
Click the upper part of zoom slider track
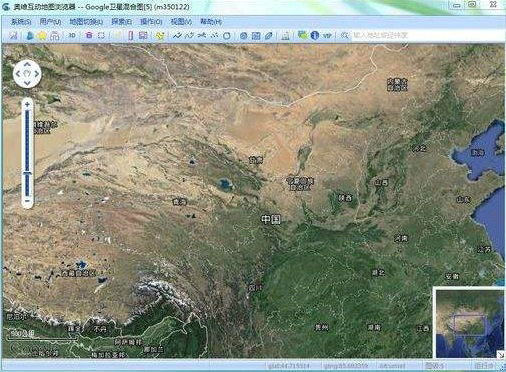coord(27,140)
